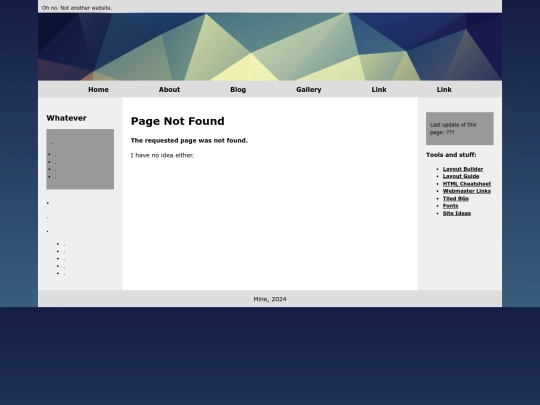Click 'The requested page was not found.' text
The image size is (540, 405).
(x=189, y=141)
